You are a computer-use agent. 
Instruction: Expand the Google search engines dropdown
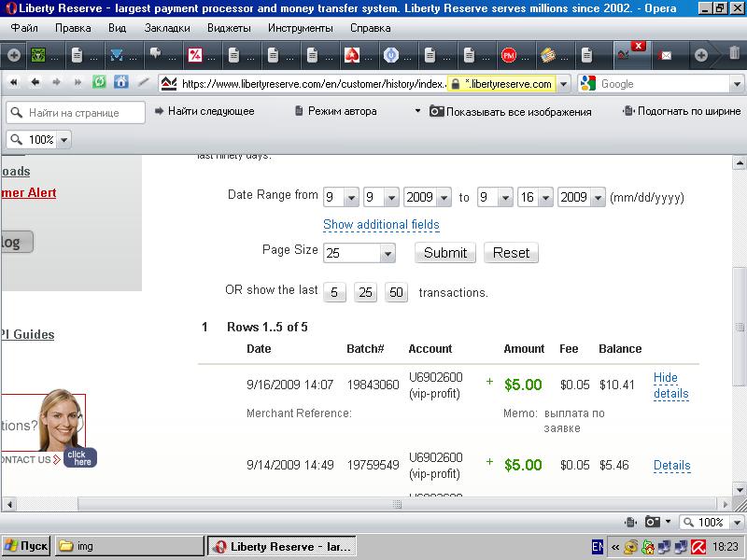[x=737, y=84]
